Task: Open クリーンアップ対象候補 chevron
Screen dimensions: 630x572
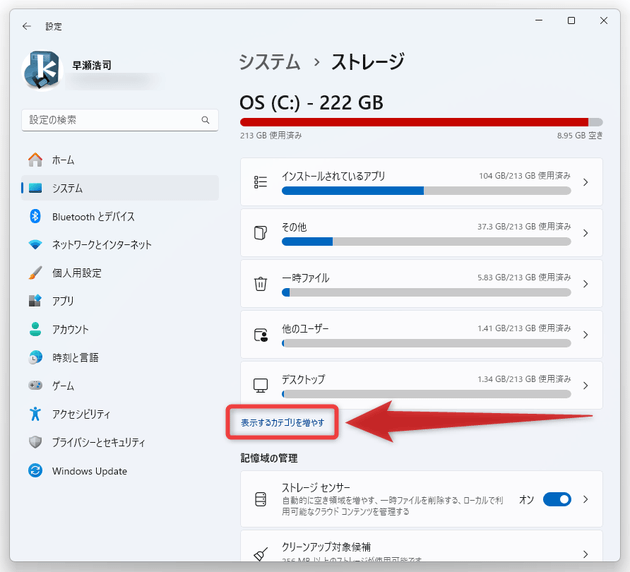Action: [x=585, y=554]
